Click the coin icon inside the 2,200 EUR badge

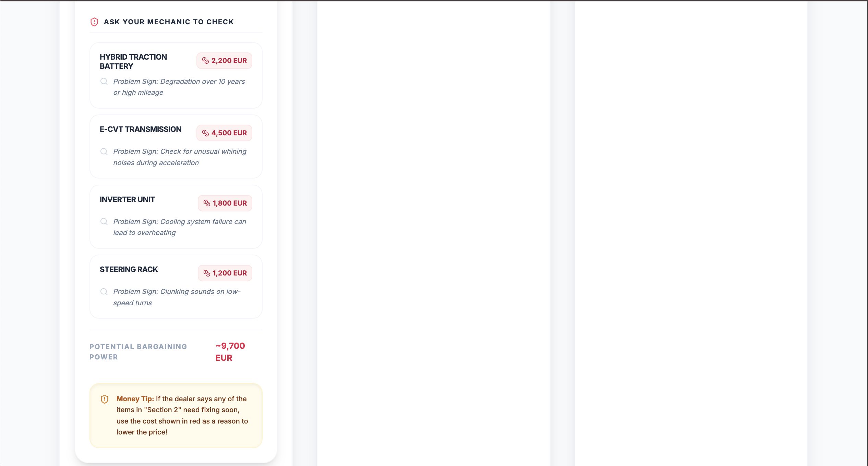[x=205, y=60]
